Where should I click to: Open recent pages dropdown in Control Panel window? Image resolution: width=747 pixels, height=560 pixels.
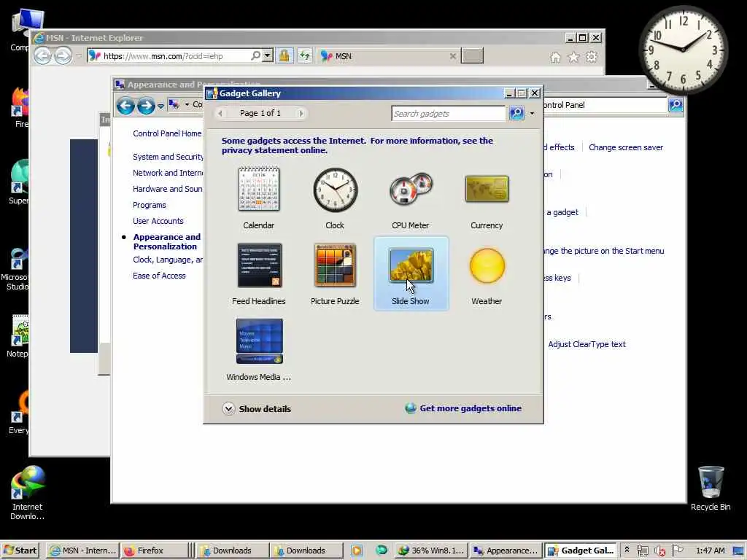point(161,106)
